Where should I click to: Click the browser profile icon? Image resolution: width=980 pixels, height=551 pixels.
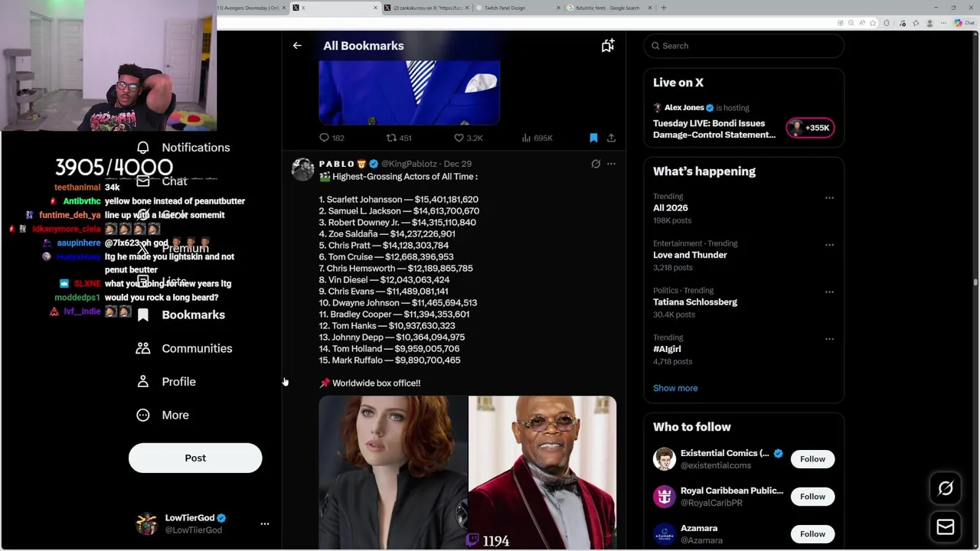[x=929, y=23]
